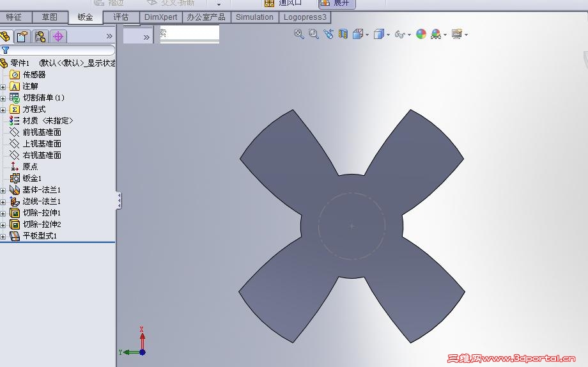Viewport: 588px width, 367px height.
Task: Expand the 边线-法兰1 feature node
Action: (3, 202)
